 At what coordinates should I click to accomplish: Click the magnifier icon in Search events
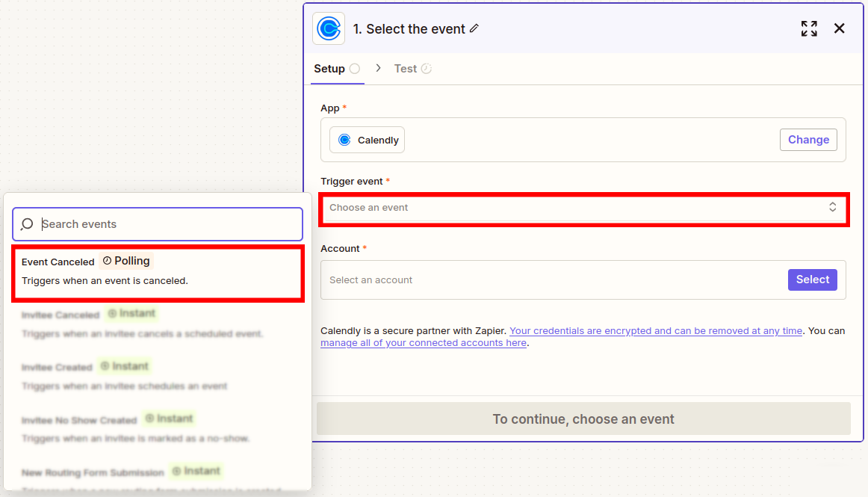pos(27,224)
